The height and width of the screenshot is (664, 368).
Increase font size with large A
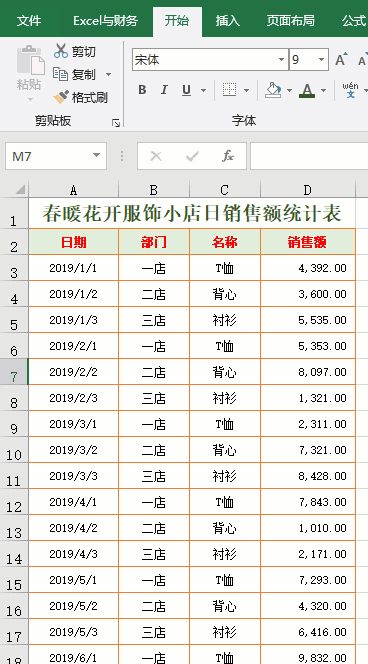[x=341, y=60]
